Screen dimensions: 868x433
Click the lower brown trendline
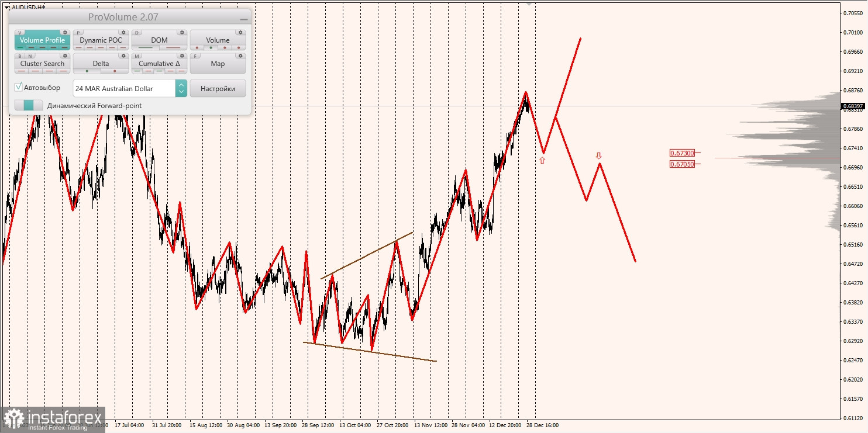370,352
